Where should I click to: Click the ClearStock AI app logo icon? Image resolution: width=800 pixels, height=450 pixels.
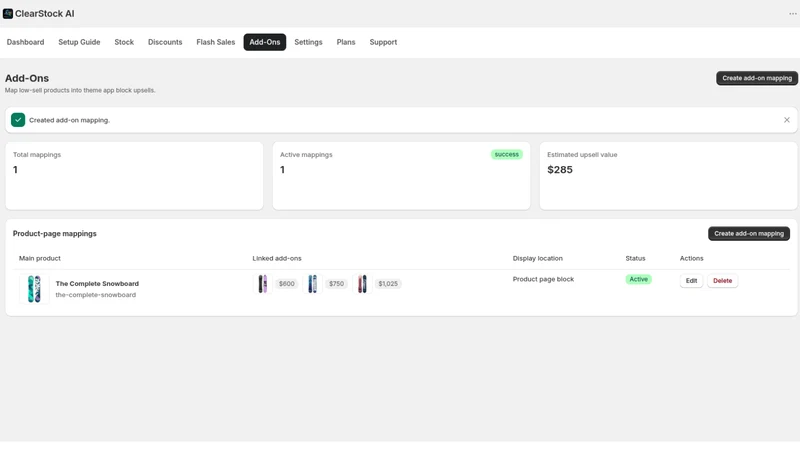8,14
